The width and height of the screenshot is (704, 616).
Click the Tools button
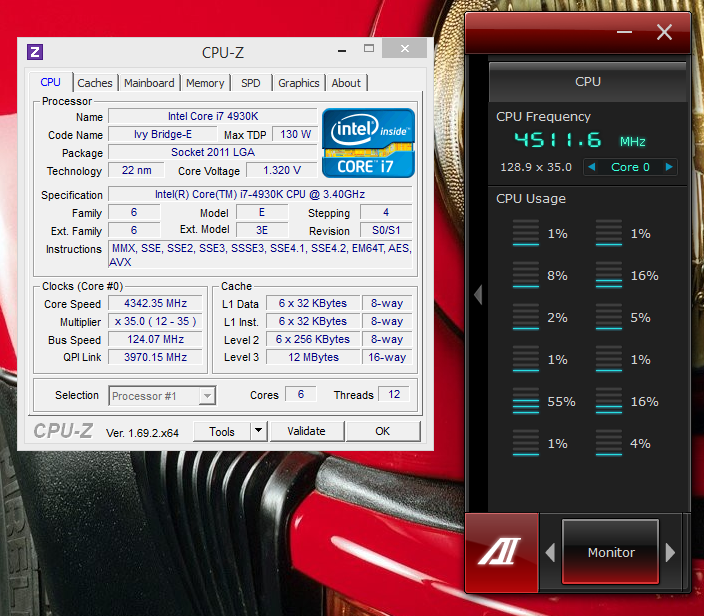(222, 431)
